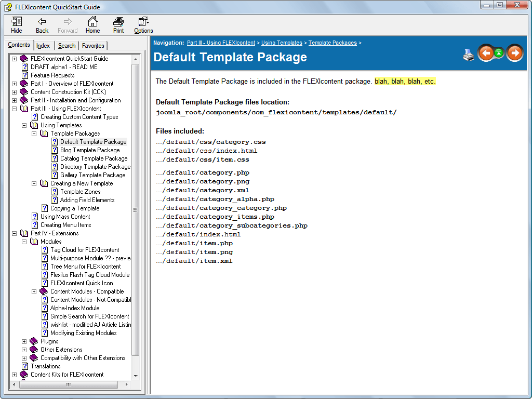
Task: Switch to the Search tab
Action: pos(67,46)
